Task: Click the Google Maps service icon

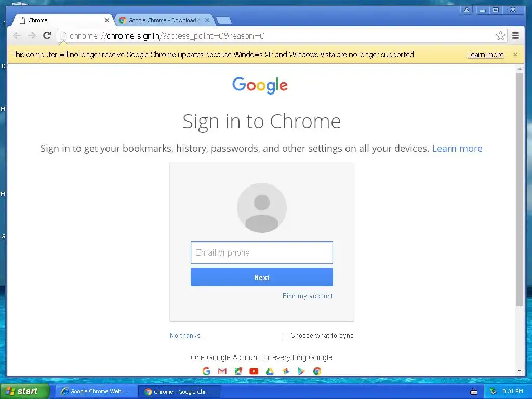Action: click(238, 371)
